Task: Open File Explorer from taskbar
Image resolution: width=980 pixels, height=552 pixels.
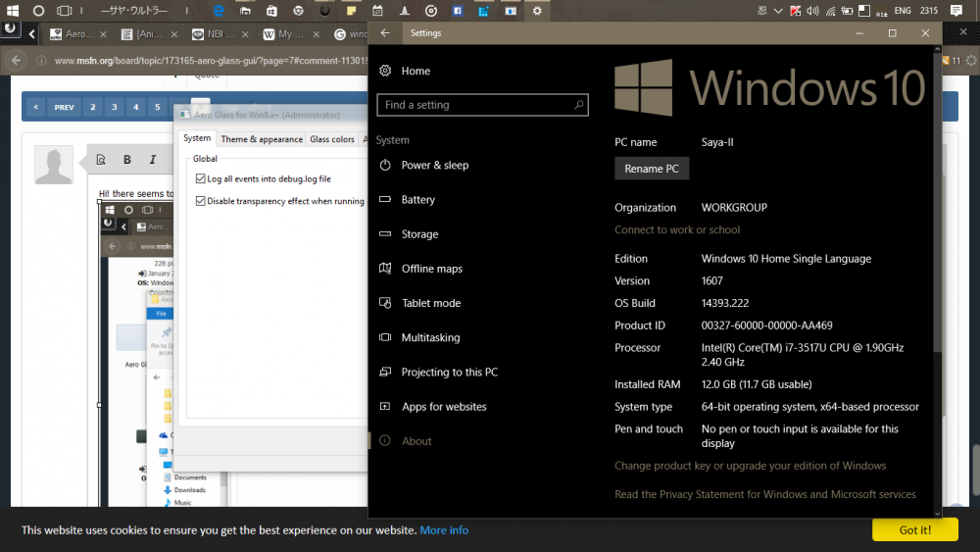Action: pyautogui.click(x=245, y=11)
